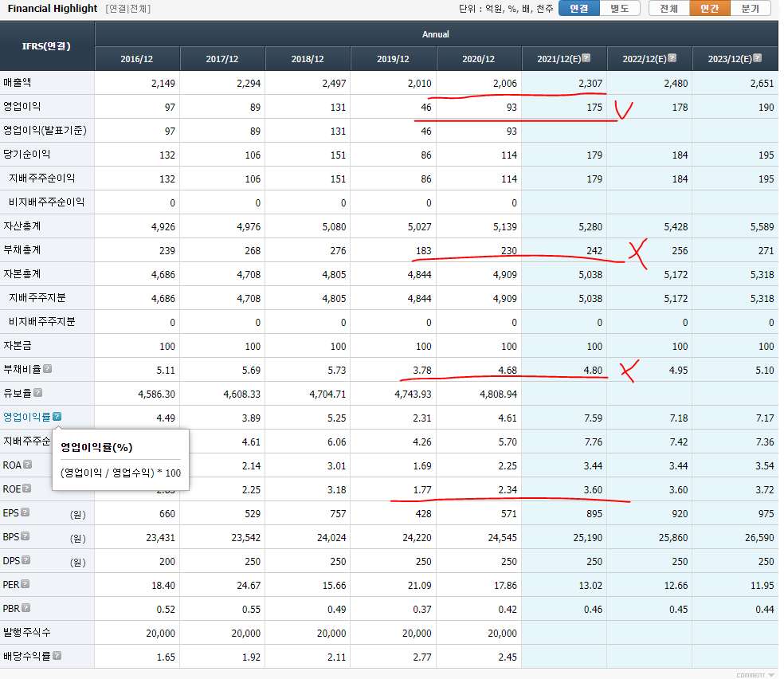The image size is (784, 679).
Task: Click the help icon beside 영업이익률
Action: point(57,417)
